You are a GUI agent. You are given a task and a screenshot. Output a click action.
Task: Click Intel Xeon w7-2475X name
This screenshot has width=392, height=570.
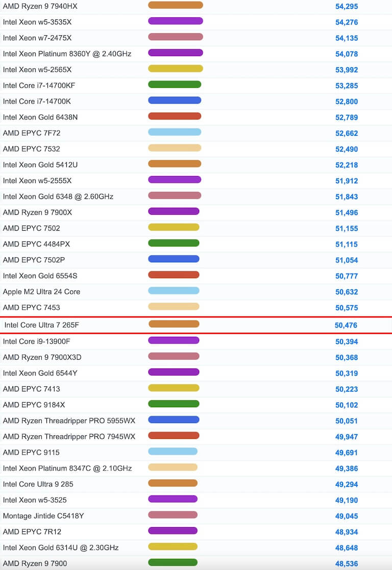pos(37,38)
